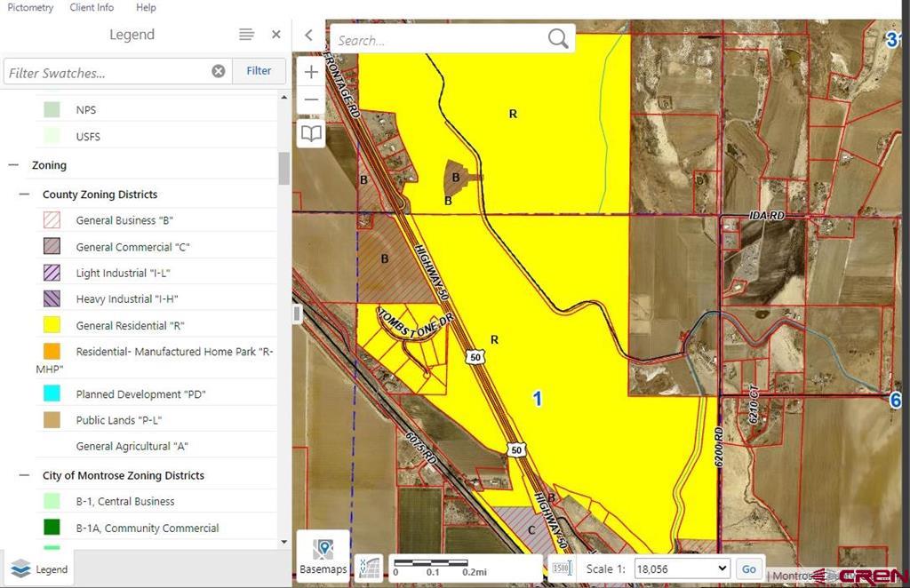910x588 pixels.
Task: Open the Legend options hamburger menu
Action: click(x=246, y=35)
